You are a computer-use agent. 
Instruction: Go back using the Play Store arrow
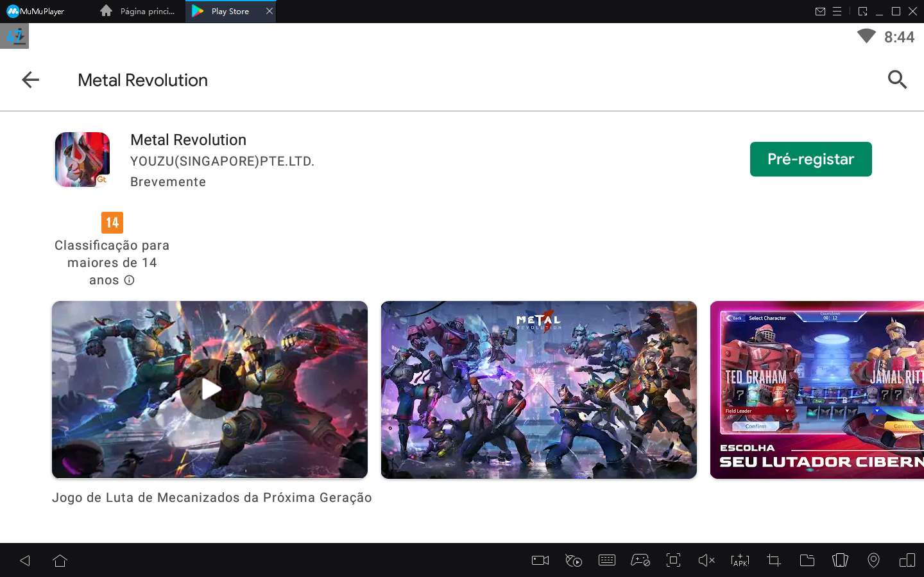pyautogui.click(x=30, y=80)
